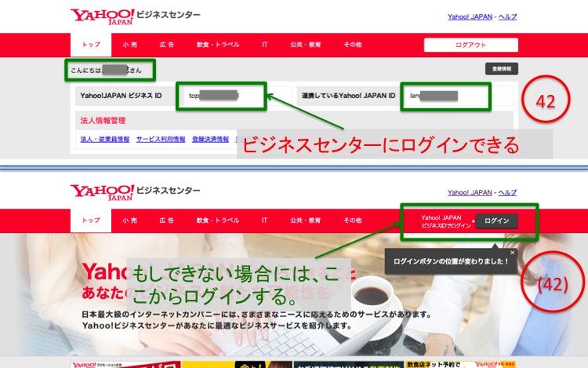Click the Yahoo!プロモーション広告 banner thumbnail

point(125,365)
